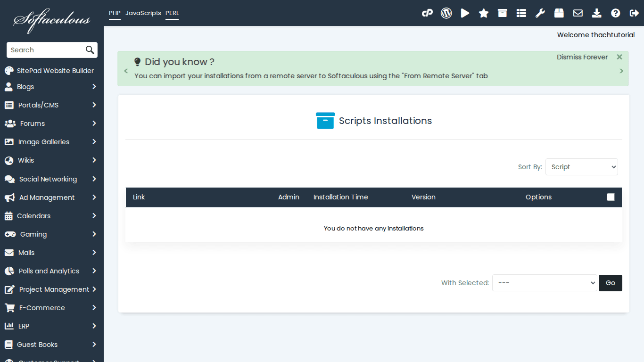This screenshot has height=362, width=644.
Task: Check the select-all checkbox in the table header
Action: click(x=611, y=197)
